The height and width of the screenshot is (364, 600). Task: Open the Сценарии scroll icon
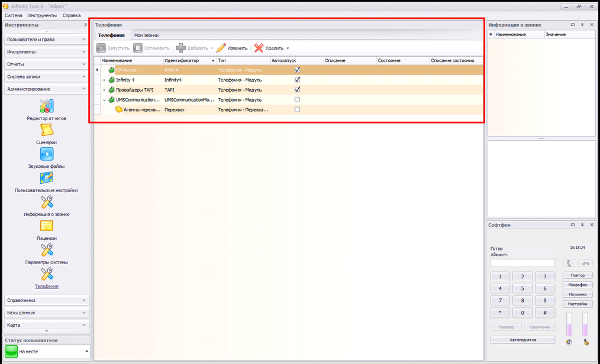click(x=47, y=130)
